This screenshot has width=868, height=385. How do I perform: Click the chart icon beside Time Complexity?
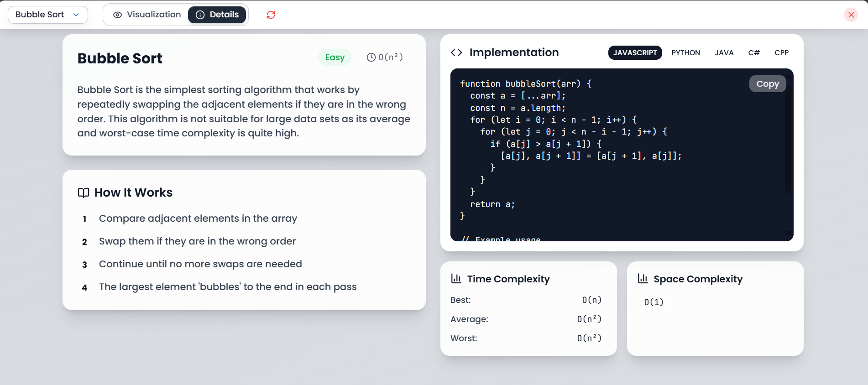[x=456, y=278]
